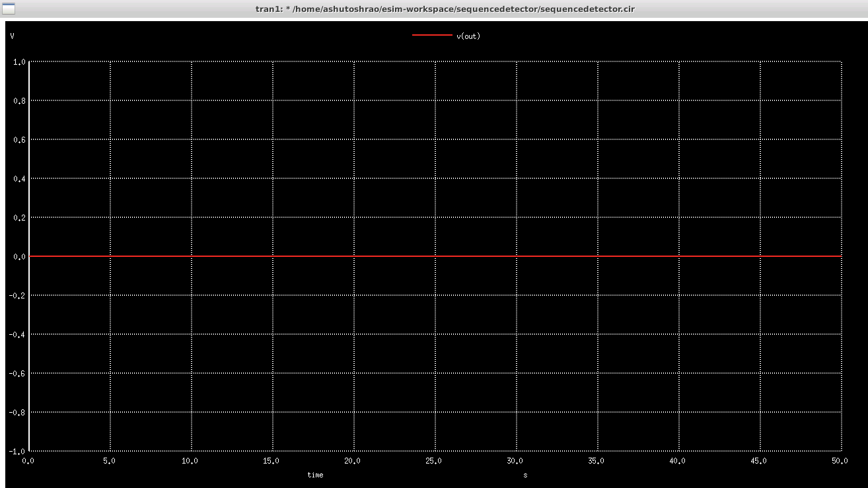The height and width of the screenshot is (488, 868).
Task: Click the 50.0 x-axis tick label
Action: click(x=840, y=462)
